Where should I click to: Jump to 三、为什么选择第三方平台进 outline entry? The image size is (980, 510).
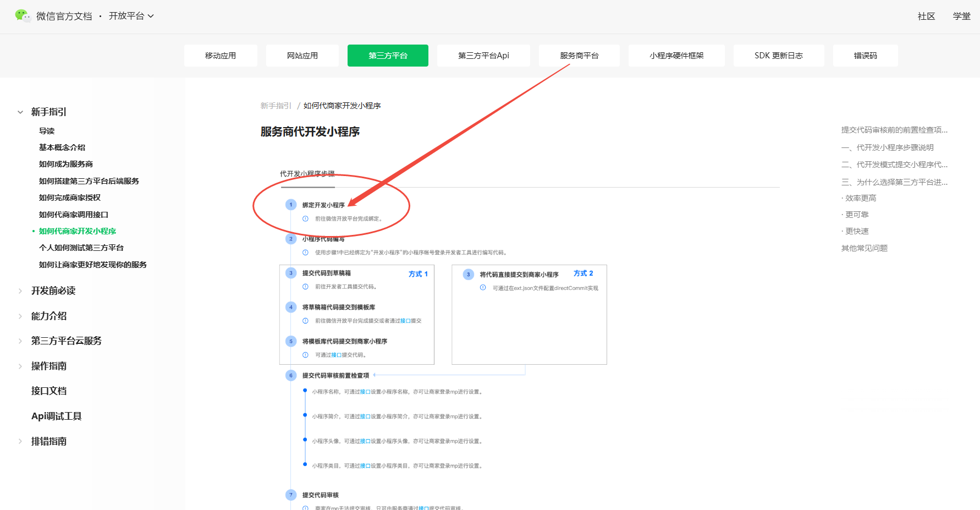pos(894,182)
